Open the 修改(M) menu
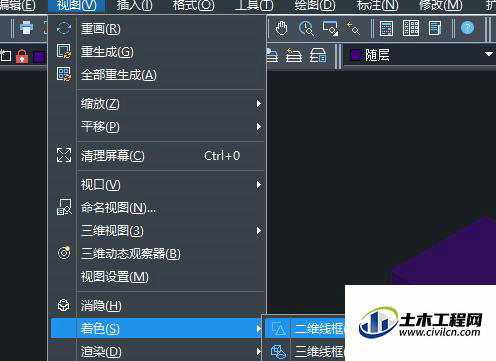The height and width of the screenshot is (361, 496). pyautogui.click(x=440, y=5)
